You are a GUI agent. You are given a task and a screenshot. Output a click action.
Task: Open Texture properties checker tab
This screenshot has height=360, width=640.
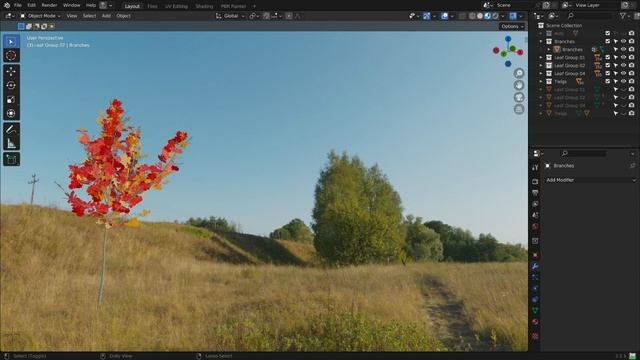pyautogui.click(x=535, y=336)
